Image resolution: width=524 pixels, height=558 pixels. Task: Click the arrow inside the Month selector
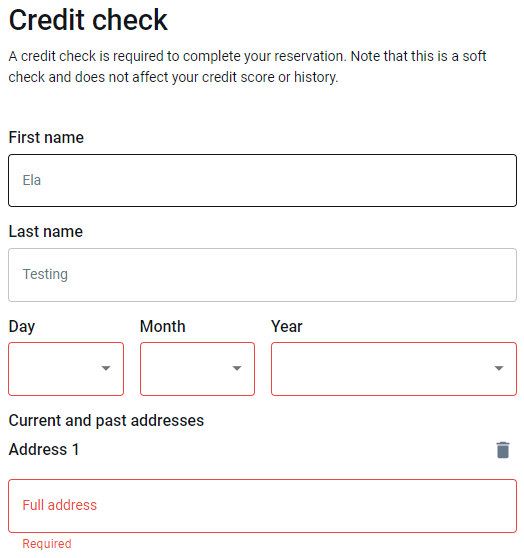(x=237, y=368)
